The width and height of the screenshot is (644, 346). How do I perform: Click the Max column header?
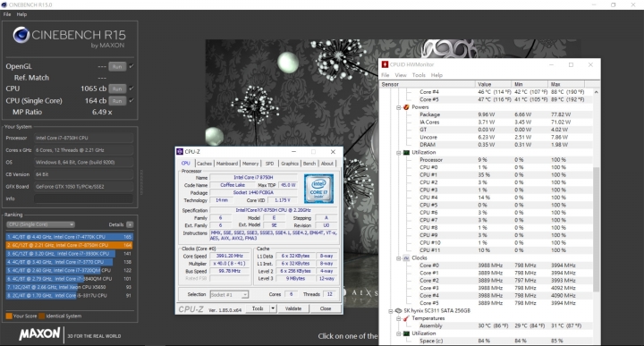[566, 84]
